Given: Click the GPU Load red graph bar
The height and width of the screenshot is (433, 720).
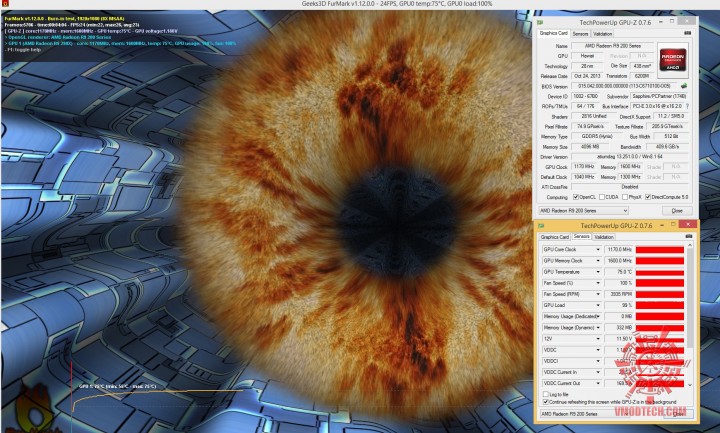Looking at the screenshot, I should point(660,305).
